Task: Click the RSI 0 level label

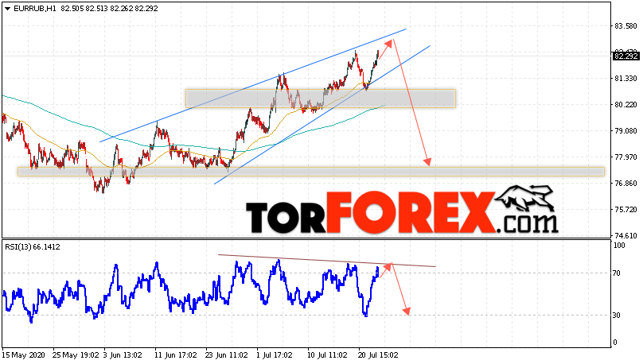Action: point(614,343)
